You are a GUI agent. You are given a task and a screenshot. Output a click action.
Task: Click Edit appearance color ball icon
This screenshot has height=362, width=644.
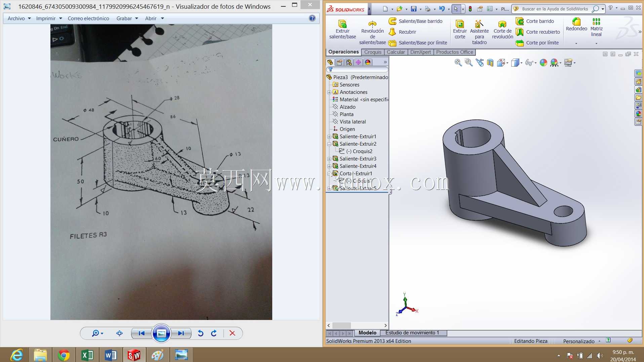tap(543, 63)
